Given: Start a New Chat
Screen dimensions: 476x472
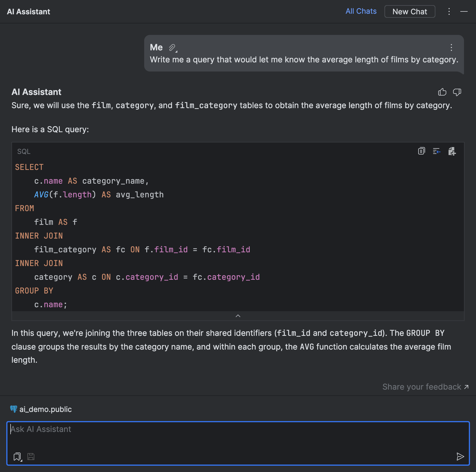Looking at the screenshot, I should (410, 11).
